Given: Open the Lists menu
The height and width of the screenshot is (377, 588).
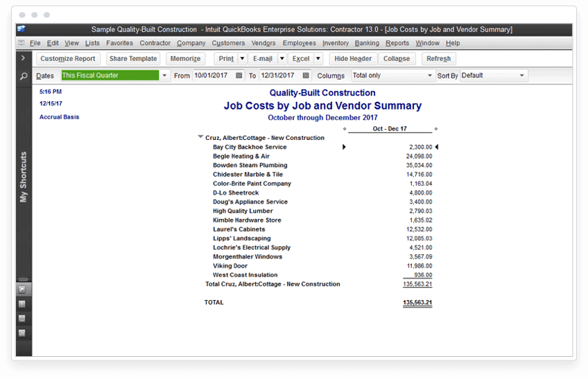Looking at the screenshot, I should coord(92,43).
